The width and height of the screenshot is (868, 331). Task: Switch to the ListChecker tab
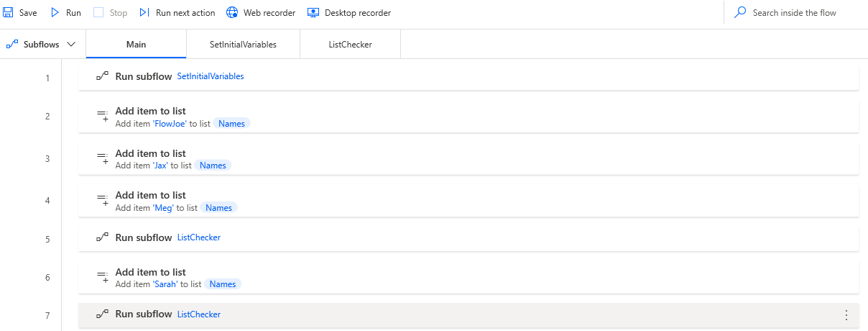[350, 45]
